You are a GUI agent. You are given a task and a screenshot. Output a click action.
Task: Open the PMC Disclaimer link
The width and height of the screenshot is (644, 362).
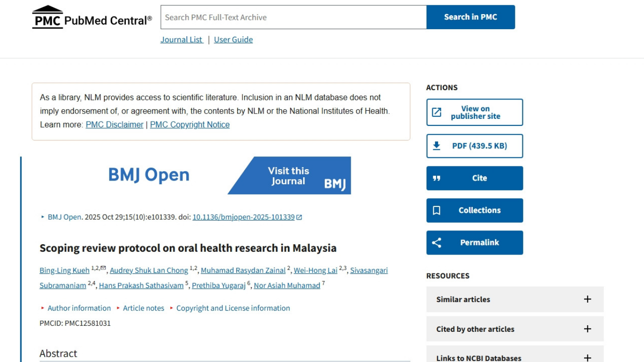(x=115, y=125)
